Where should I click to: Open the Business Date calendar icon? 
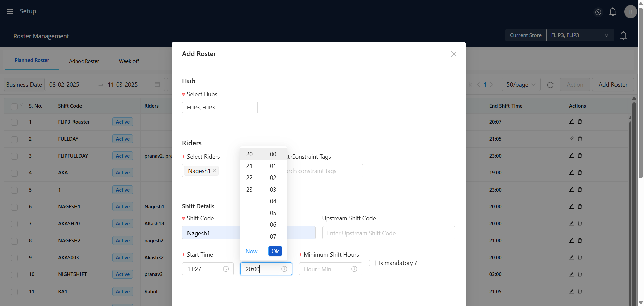click(157, 84)
